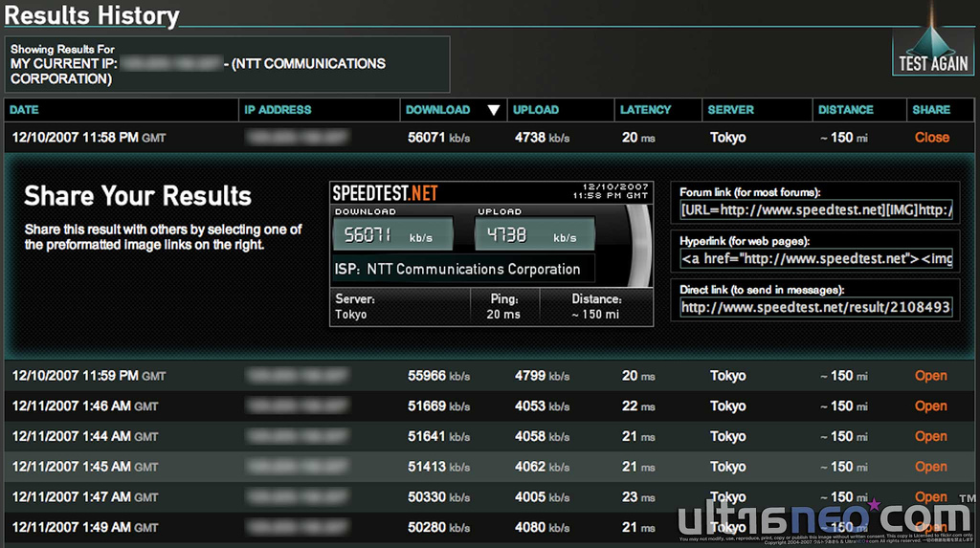The width and height of the screenshot is (980, 548).
Task: Click date 12/11/2007 1:46 AM GMT
Action: click(85, 406)
